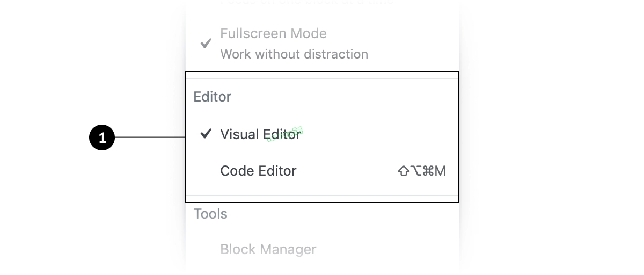Screen dimensions: 644x275
Task: Click the Editor section heading
Action: coord(213,97)
